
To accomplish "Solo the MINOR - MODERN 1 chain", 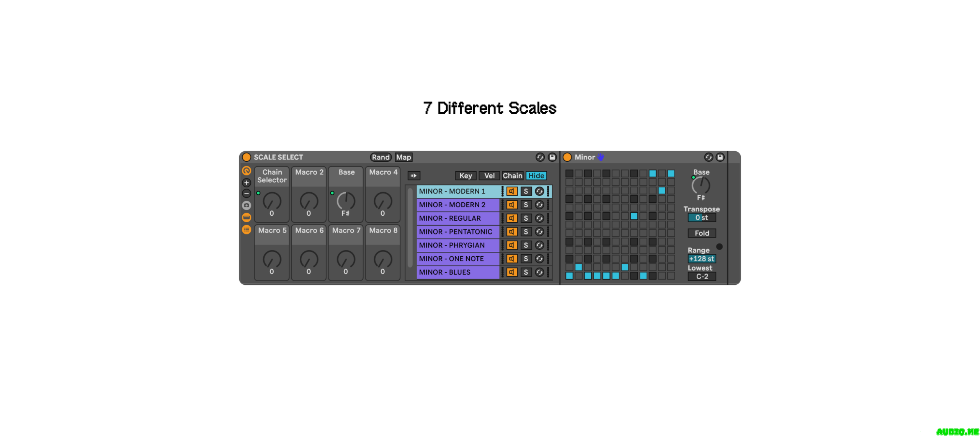I will (526, 191).
